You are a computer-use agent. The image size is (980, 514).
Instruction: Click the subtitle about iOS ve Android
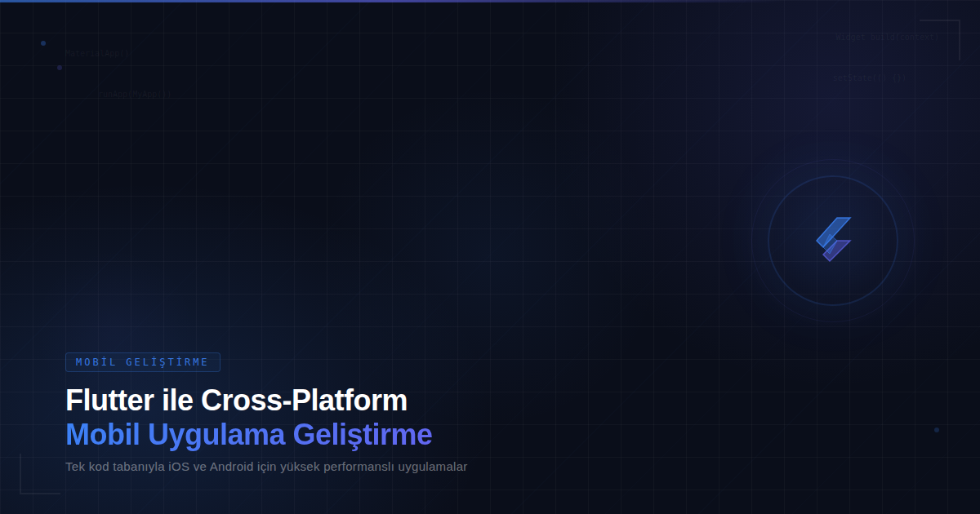point(266,467)
